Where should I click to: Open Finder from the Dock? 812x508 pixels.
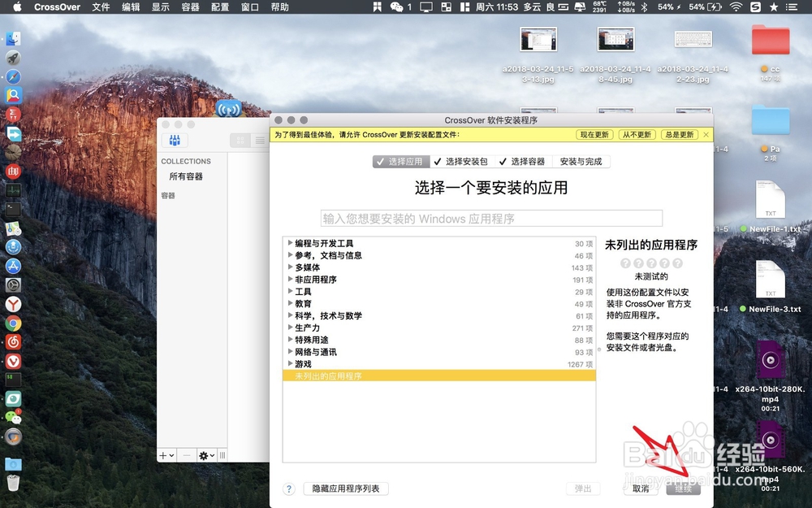14,39
